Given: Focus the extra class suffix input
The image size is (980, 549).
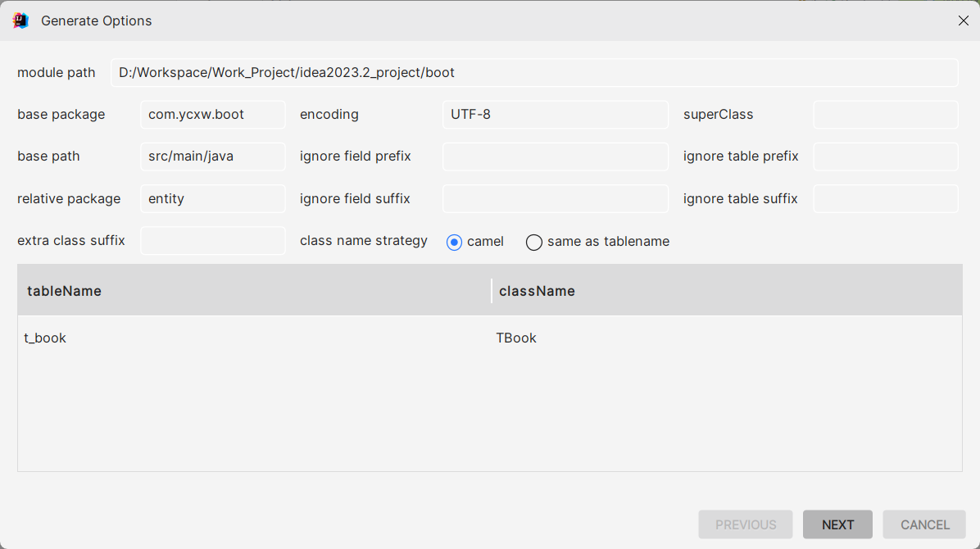Looking at the screenshot, I should (213, 240).
